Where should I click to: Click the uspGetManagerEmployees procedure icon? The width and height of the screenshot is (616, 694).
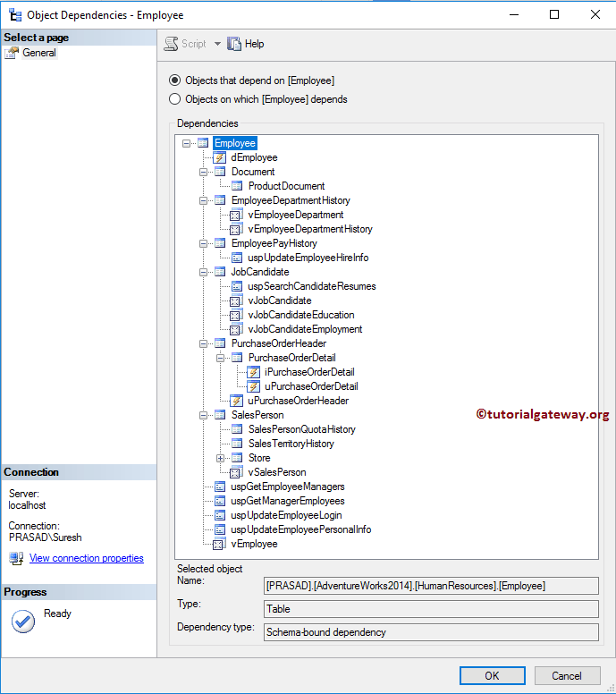(x=220, y=501)
